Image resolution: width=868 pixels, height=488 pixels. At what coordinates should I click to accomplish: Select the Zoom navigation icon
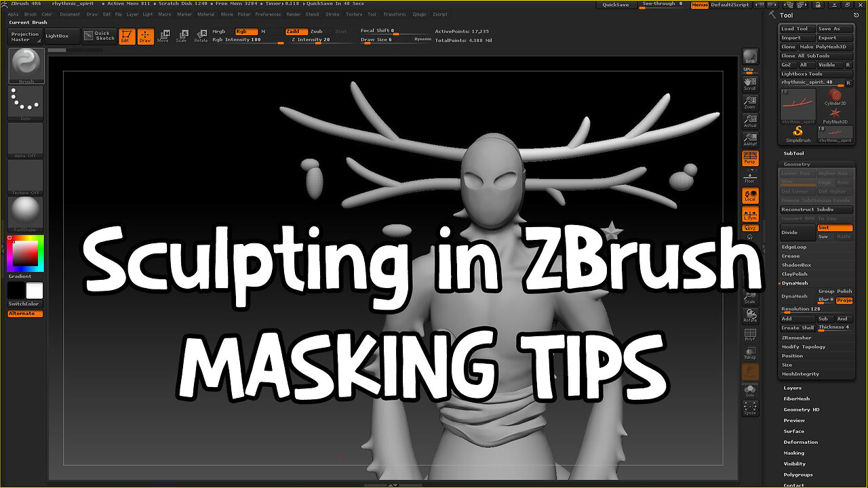[x=750, y=101]
